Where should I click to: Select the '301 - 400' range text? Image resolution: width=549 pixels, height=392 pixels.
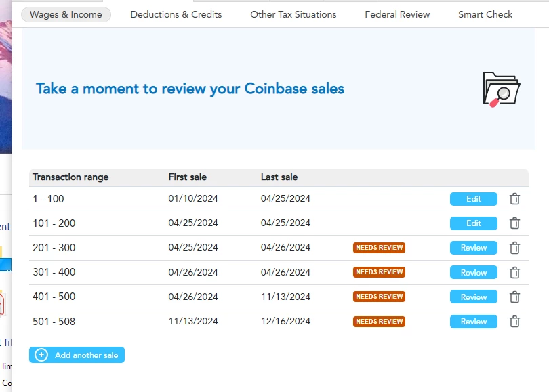click(x=54, y=272)
